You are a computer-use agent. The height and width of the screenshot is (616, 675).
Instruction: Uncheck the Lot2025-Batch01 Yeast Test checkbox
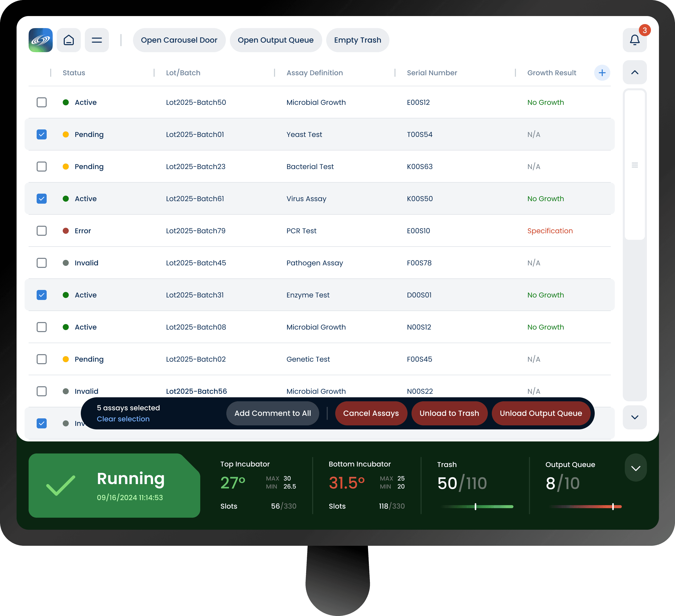point(41,134)
